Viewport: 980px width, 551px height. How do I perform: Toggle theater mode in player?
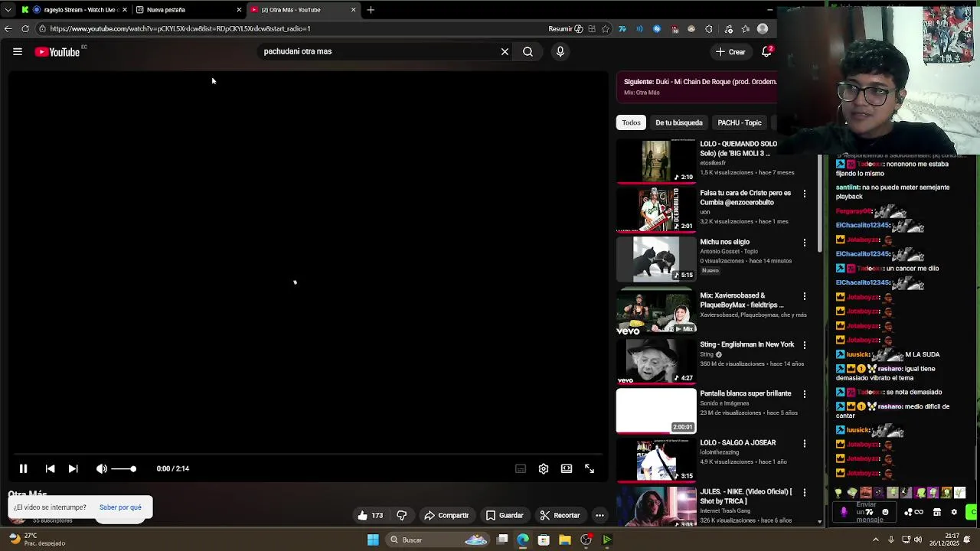pos(567,468)
